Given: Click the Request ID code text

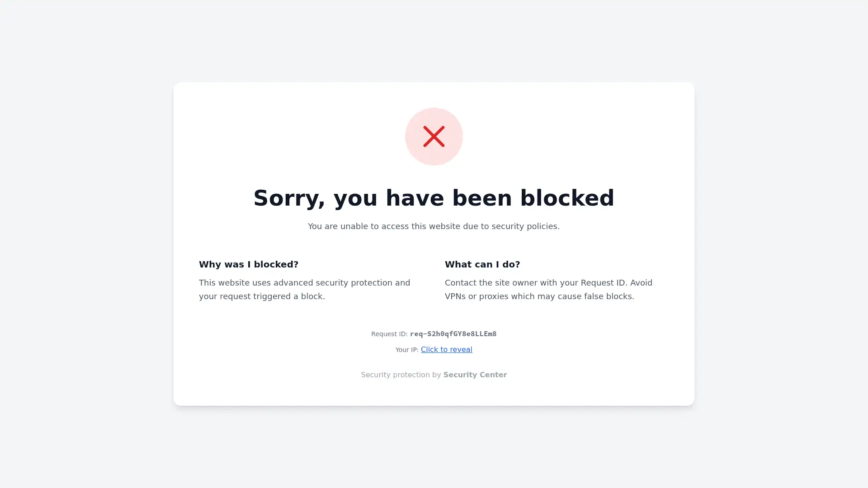Looking at the screenshot, I should coord(453,334).
